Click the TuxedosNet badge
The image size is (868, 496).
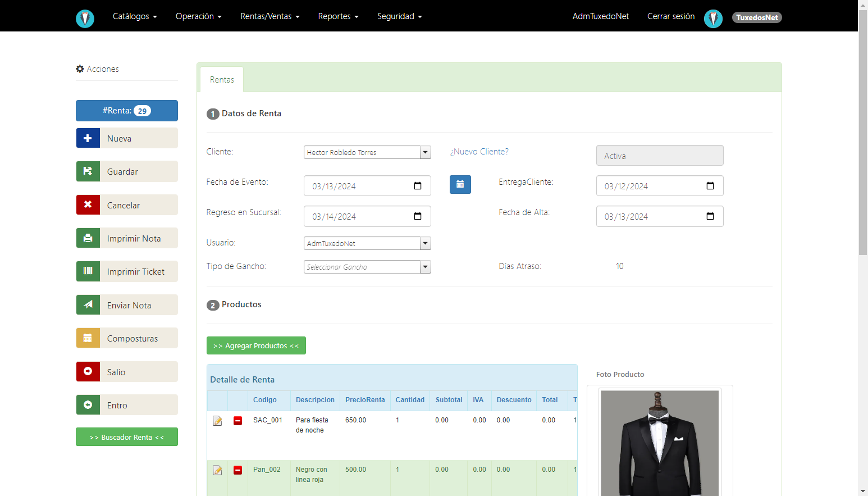pyautogui.click(x=757, y=17)
